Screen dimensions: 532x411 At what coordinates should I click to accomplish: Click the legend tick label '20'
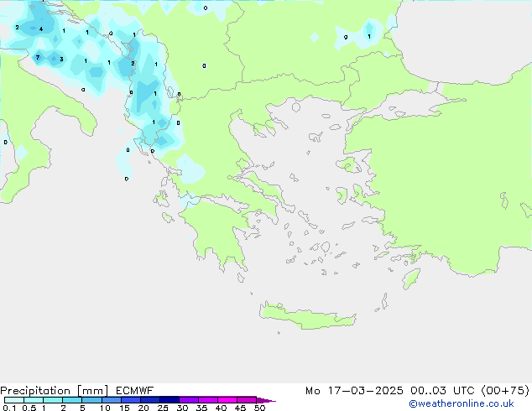143,408
